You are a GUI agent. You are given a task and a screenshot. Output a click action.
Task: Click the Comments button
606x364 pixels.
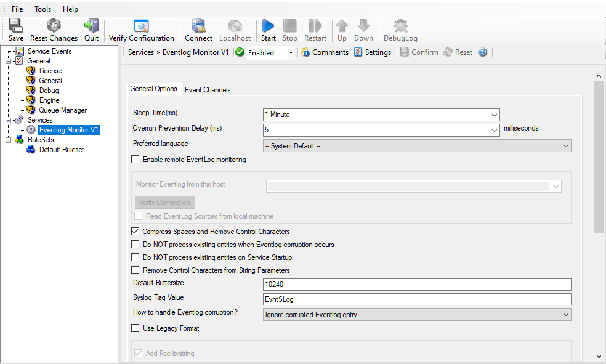tap(325, 52)
